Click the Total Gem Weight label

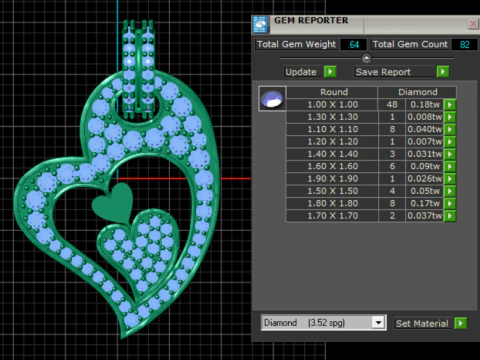(x=296, y=44)
